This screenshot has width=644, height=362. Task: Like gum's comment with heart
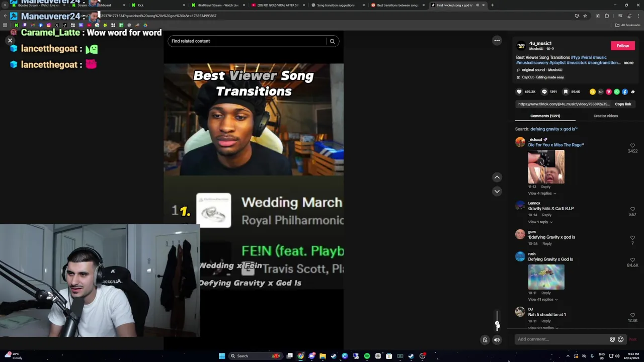coord(632,238)
